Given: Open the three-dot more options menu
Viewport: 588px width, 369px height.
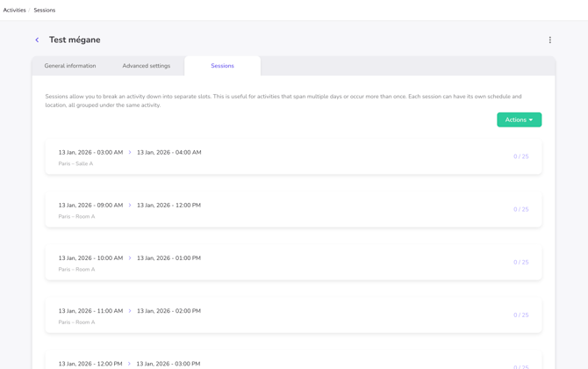Looking at the screenshot, I should (550, 40).
